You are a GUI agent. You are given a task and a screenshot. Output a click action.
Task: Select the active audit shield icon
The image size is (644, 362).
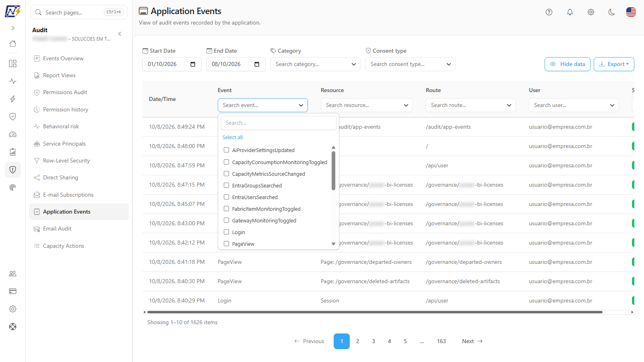[13, 170]
